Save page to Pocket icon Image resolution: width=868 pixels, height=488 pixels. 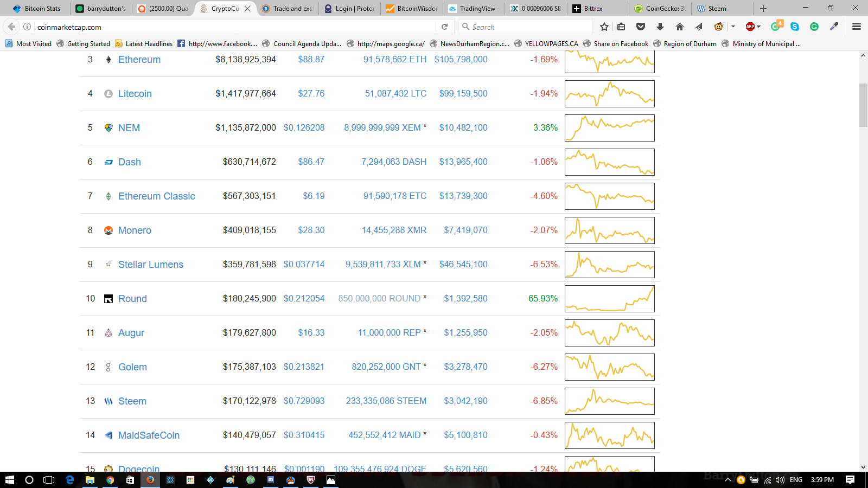click(641, 27)
